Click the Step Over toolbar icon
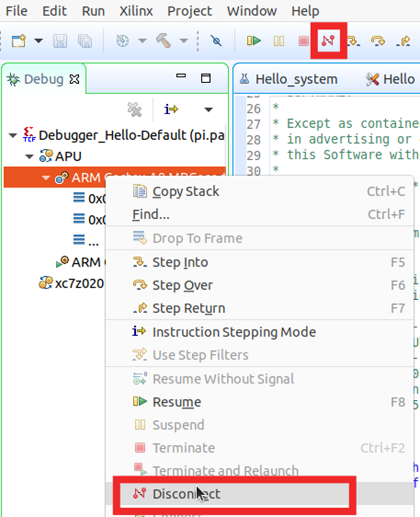 click(x=378, y=41)
